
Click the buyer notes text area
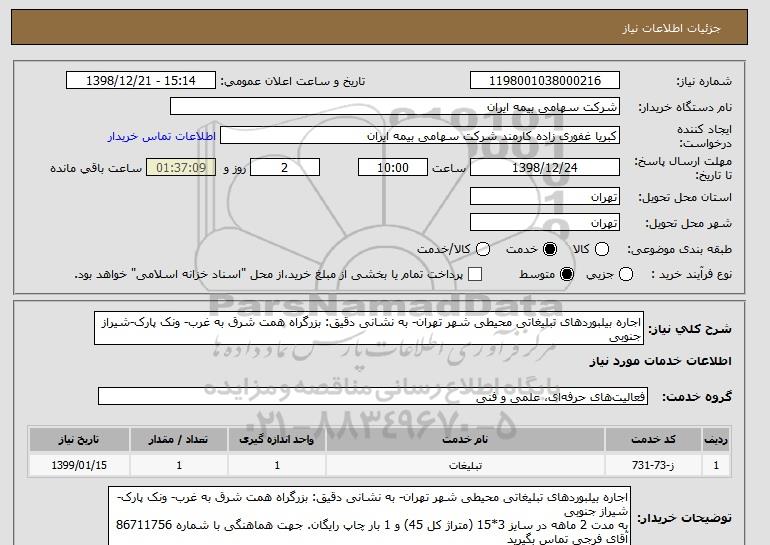(x=369, y=516)
